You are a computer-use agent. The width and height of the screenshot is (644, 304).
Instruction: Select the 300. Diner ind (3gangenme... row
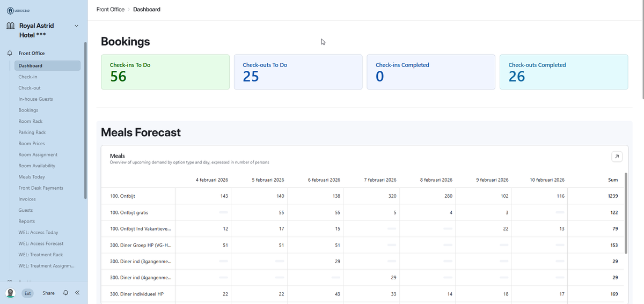pos(141,261)
